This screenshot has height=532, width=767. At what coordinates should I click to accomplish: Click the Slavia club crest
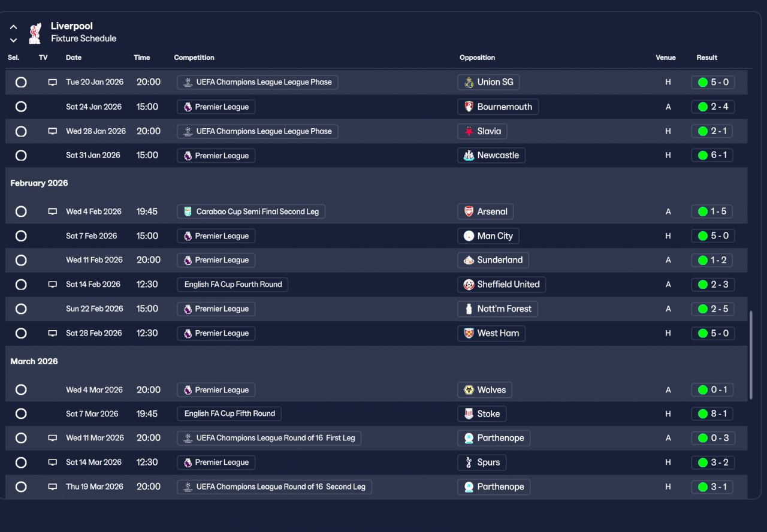pyautogui.click(x=469, y=131)
